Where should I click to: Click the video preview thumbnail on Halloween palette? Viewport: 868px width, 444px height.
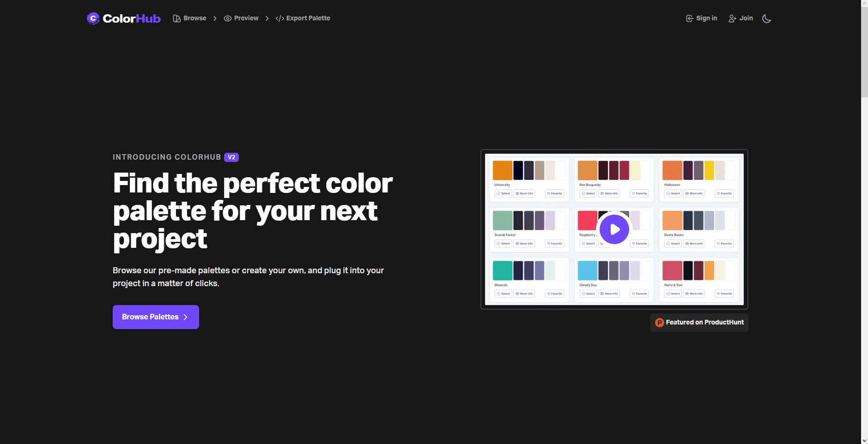click(x=699, y=180)
